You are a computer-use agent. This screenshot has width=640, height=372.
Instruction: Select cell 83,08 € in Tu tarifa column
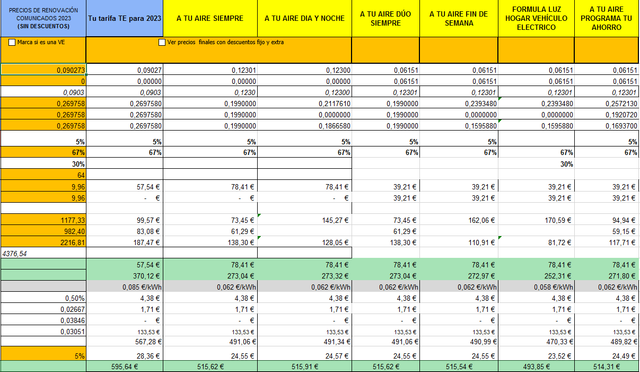point(124,231)
